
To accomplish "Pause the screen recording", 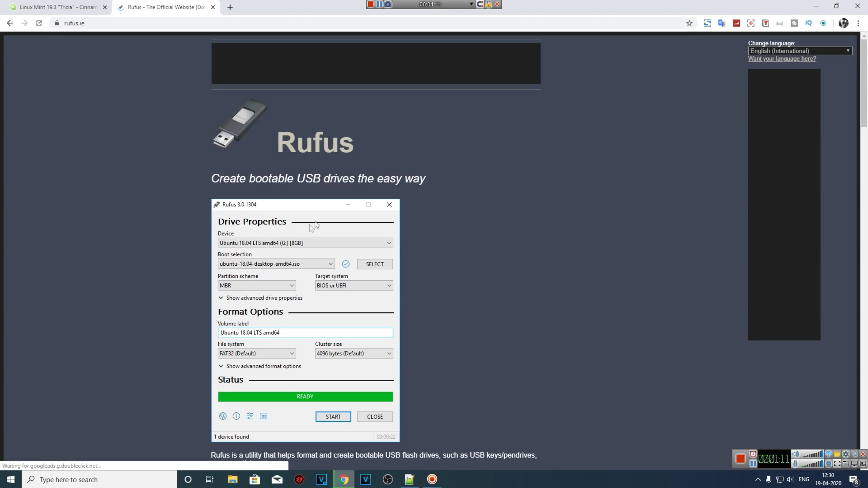I will 379,4.
